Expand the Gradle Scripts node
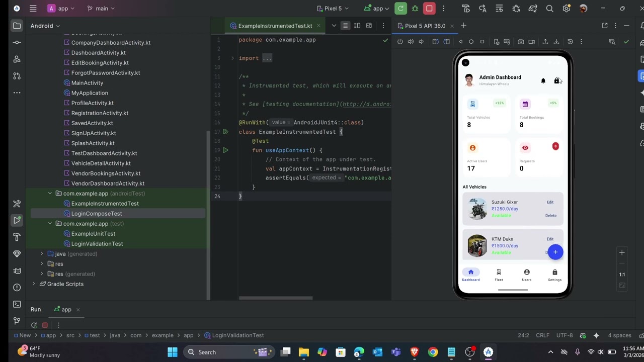Screen dimensions: 644x362 [x=34, y=284]
